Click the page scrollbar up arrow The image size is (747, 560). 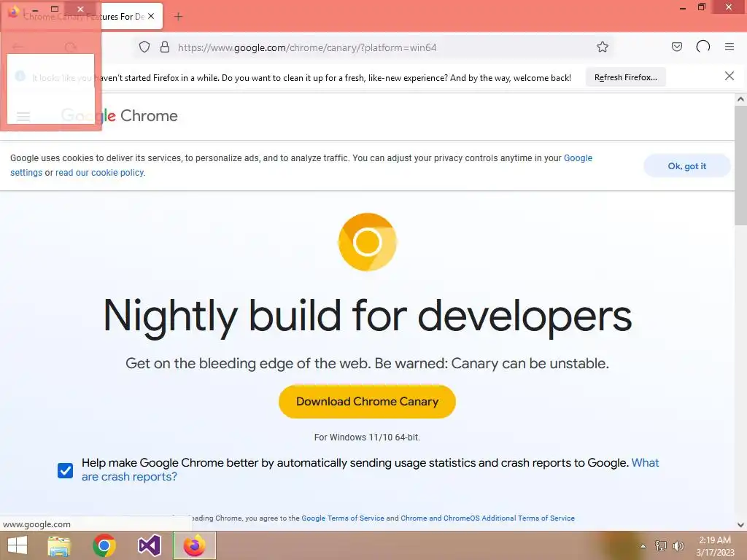pyautogui.click(x=740, y=99)
